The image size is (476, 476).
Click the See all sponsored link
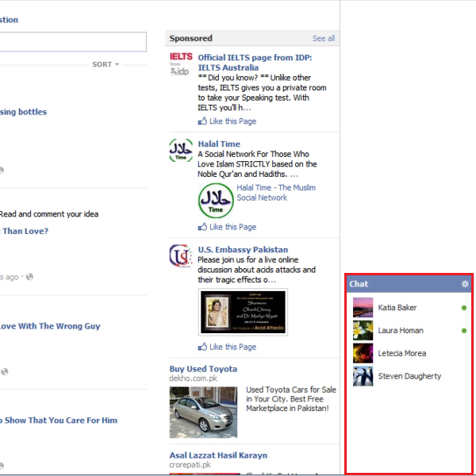click(324, 39)
